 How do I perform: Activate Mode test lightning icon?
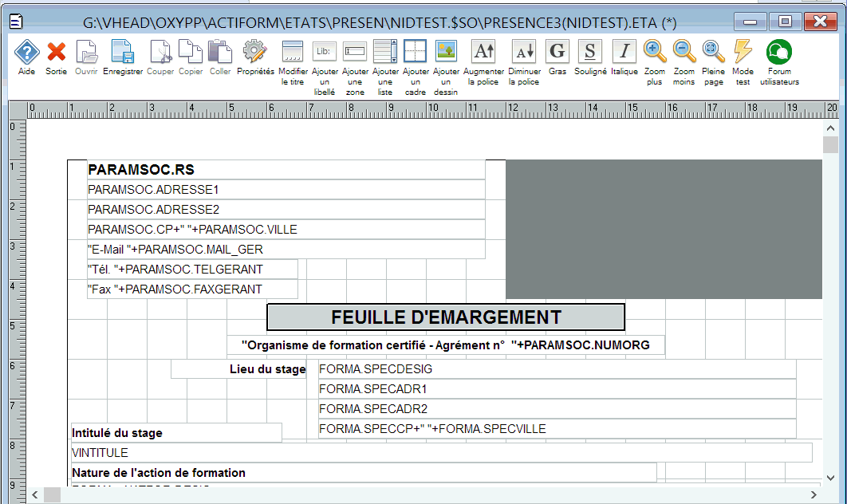pyautogui.click(x=743, y=52)
